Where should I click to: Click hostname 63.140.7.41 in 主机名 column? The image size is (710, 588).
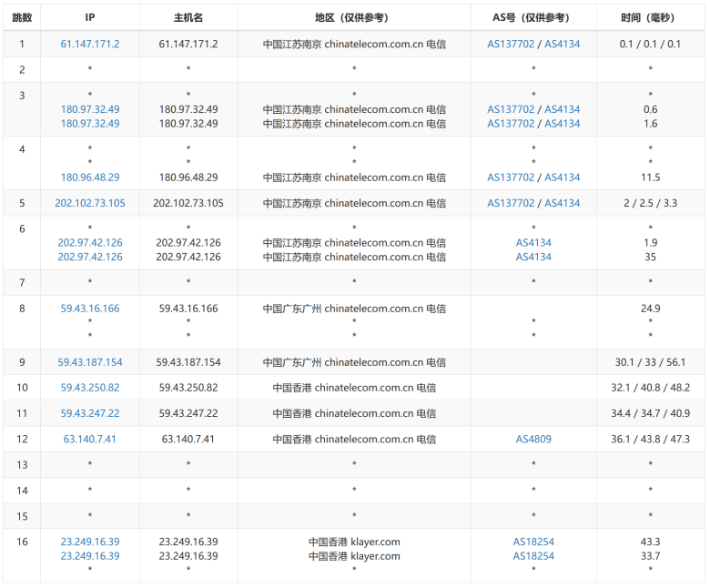point(188,439)
